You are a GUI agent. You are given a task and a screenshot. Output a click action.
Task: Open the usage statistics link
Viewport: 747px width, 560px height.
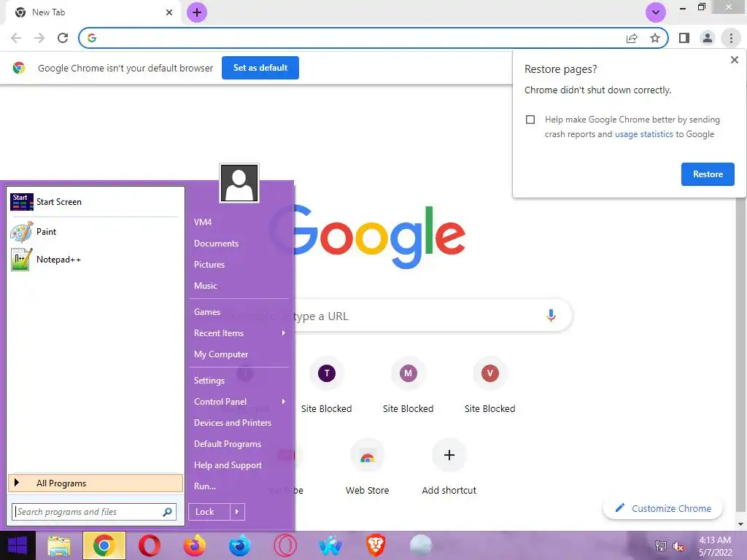[x=643, y=134]
